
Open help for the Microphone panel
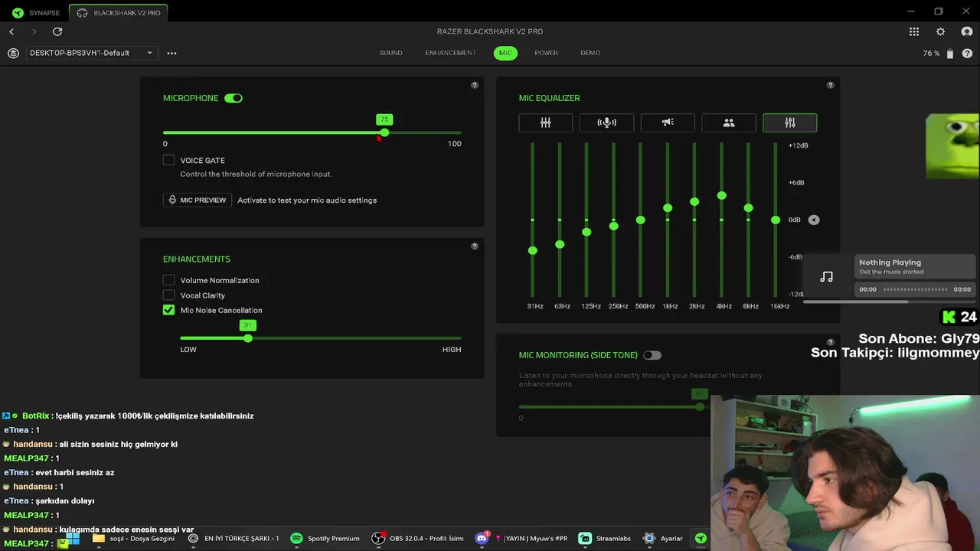tap(475, 85)
